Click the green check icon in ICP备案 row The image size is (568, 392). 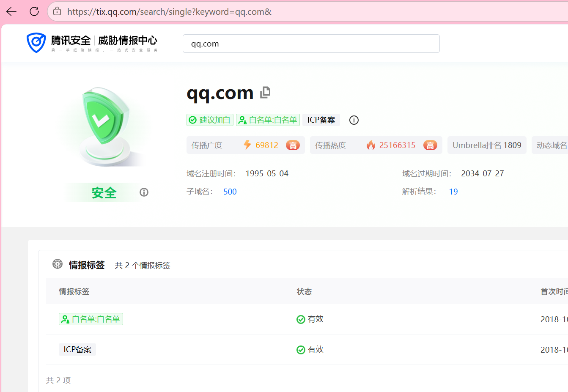tap(301, 350)
